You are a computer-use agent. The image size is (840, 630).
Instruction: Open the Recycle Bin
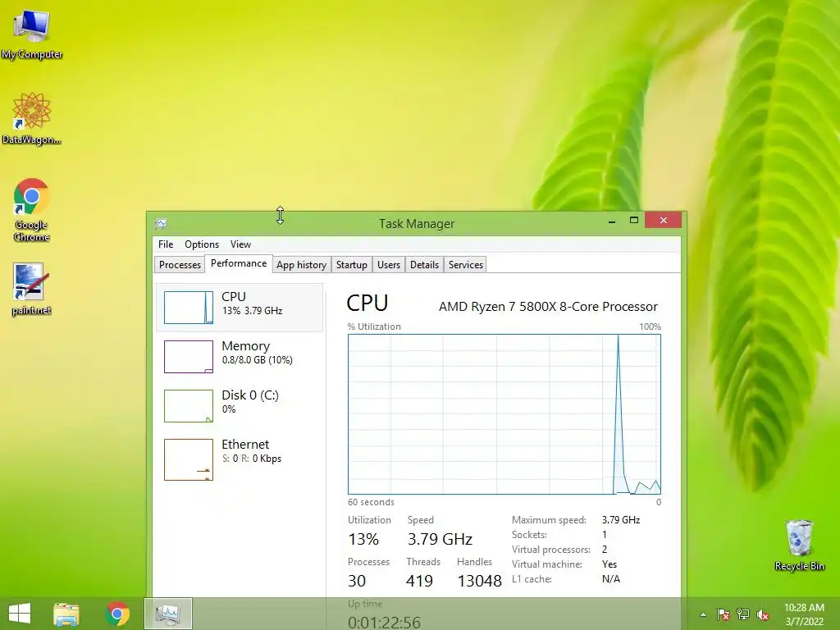pyautogui.click(x=799, y=545)
